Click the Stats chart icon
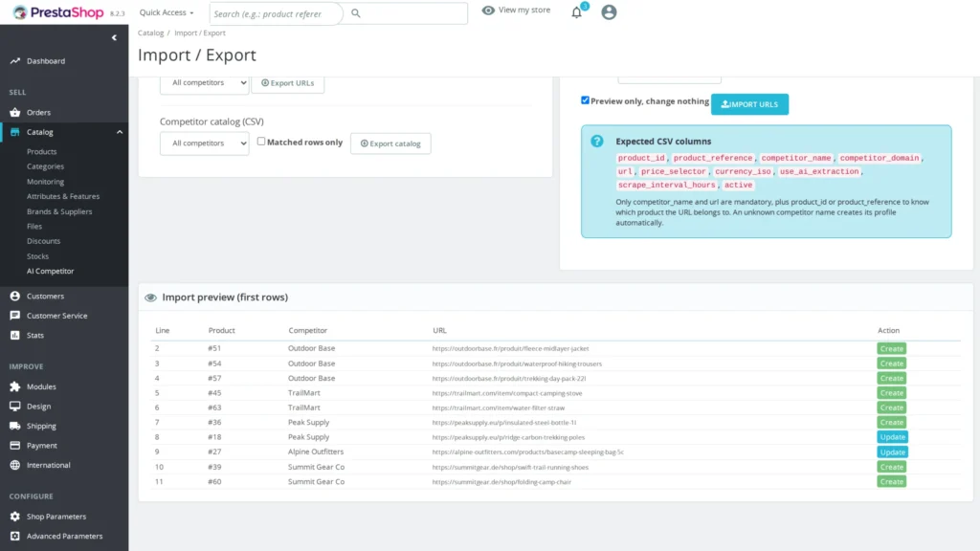This screenshot has width=980, height=551. [15, 336]
